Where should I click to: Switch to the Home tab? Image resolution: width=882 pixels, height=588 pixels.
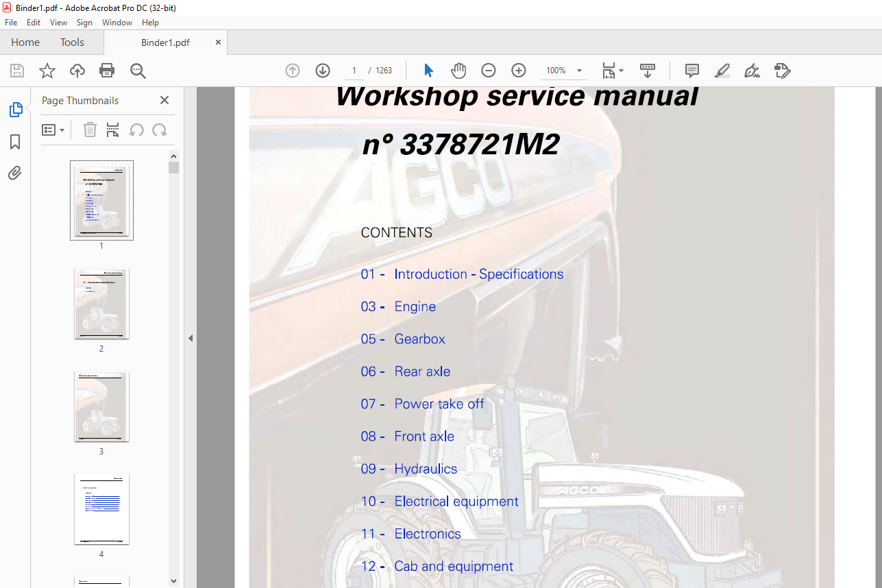click(x=25, y=42)
